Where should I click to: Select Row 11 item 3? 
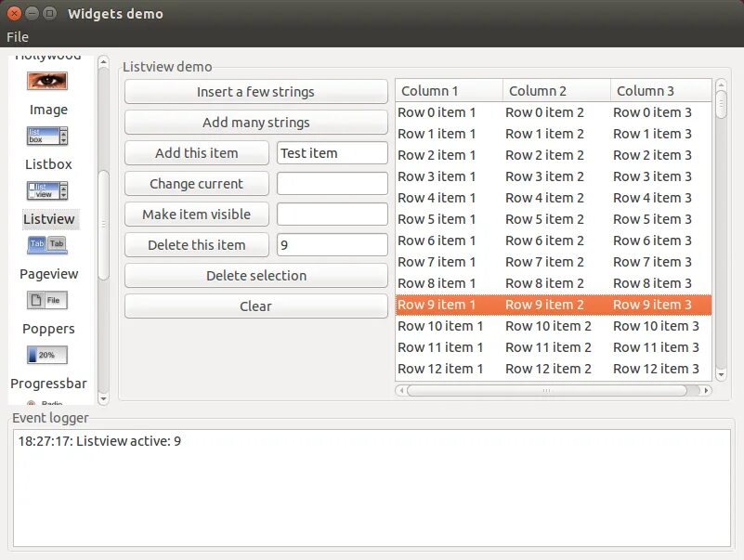656,347
